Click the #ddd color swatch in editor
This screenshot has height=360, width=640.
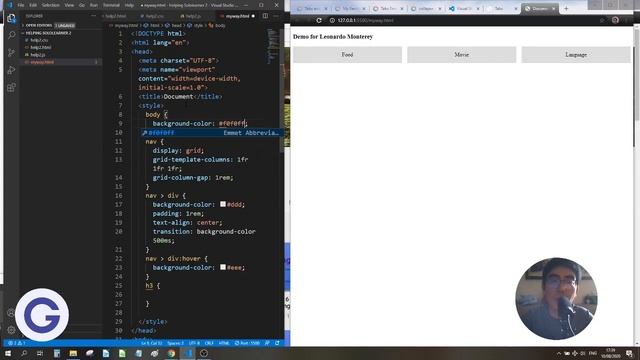(x=223, y=204)
